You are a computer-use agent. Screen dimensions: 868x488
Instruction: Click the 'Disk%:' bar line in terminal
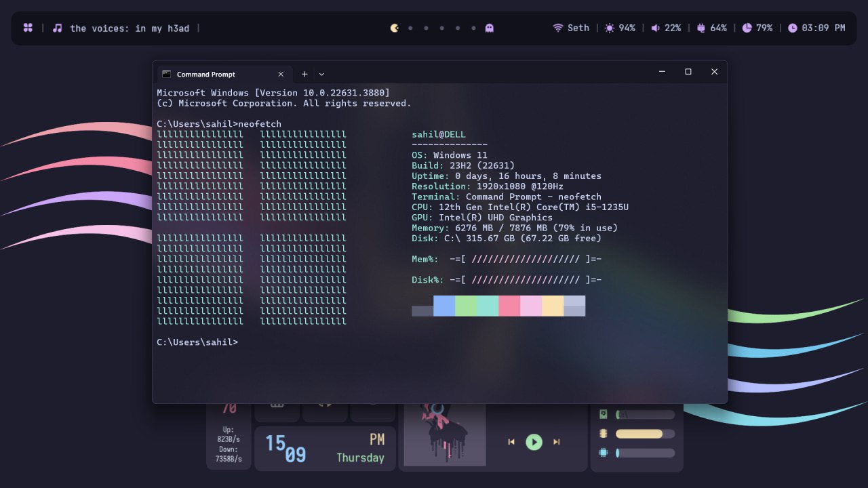(507, 280)
